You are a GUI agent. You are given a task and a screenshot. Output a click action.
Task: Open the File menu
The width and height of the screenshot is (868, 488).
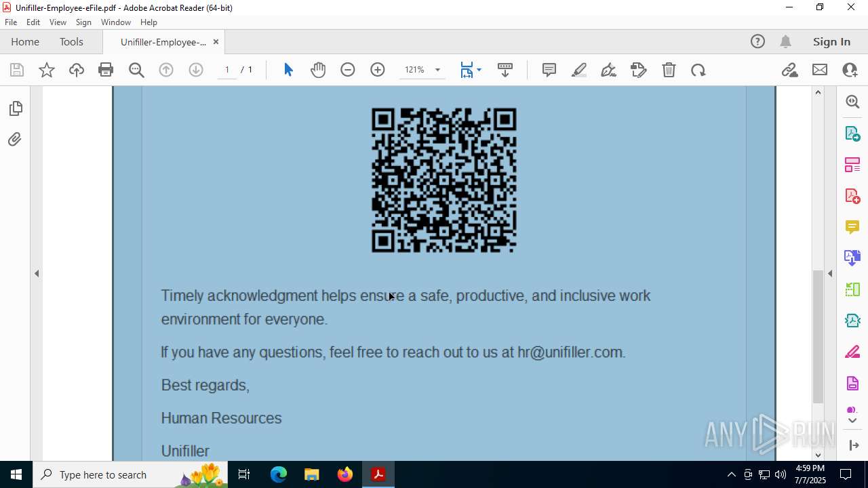pos(11,22)
